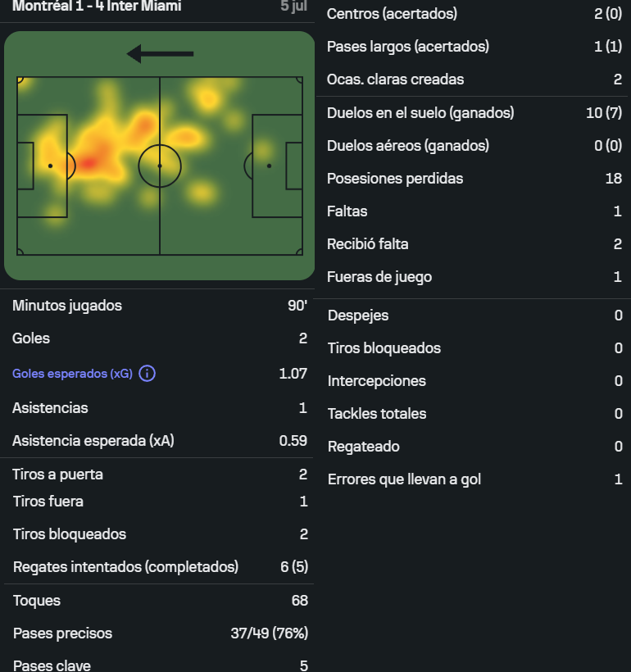The image size is (631, 672).
Task: Click the Ocas. claras creadas row
Action: (474, 79)
